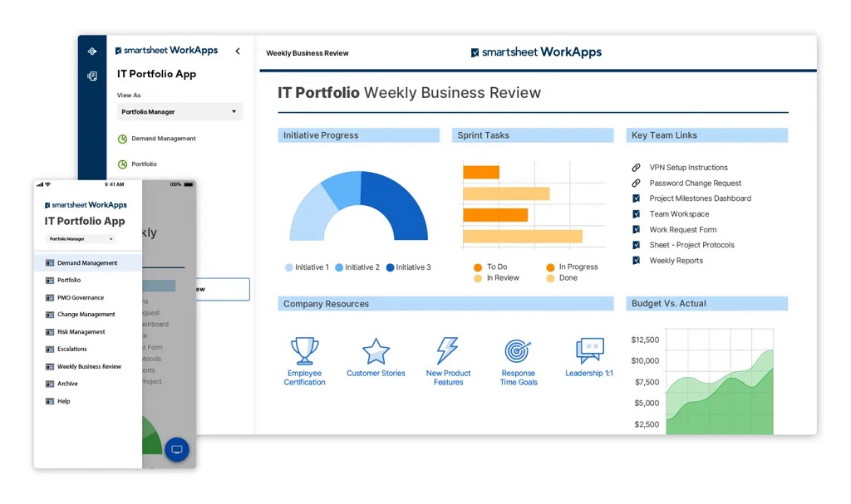Select Change Management in mobile menu
The image size is (851, 504).
[x=87, y=315]
